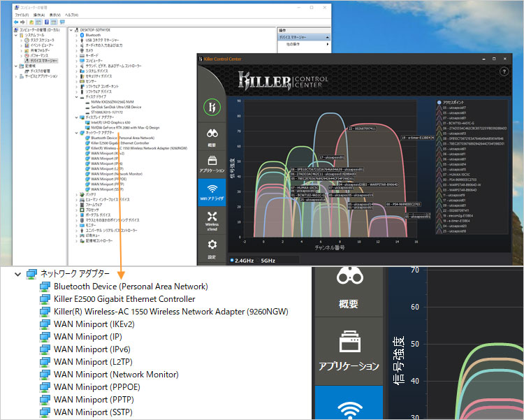Open the 操作(A) menu

pyautogui.click(x=38, y=14)
